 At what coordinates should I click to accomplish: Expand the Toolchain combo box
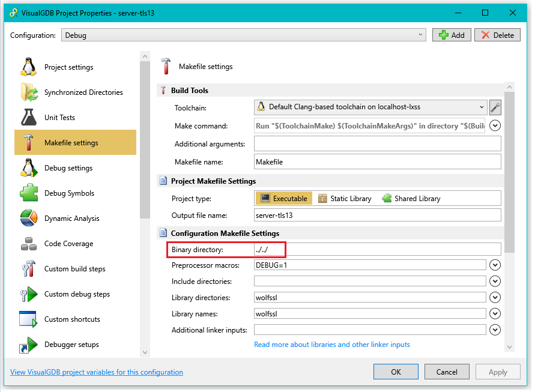coord(370,107)
